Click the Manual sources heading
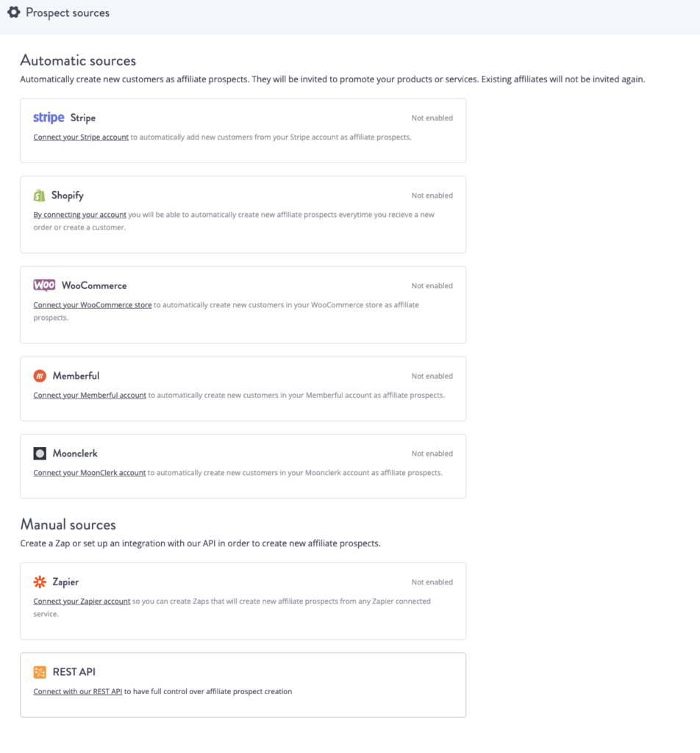The width and height of the screenshot is (700, 753). tap(68, 524)
